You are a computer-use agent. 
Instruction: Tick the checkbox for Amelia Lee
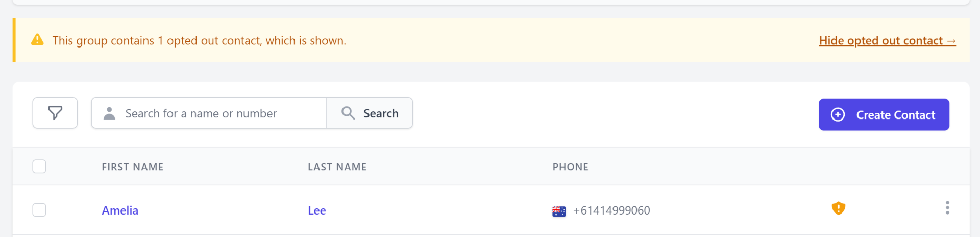(x=39, y=210)
